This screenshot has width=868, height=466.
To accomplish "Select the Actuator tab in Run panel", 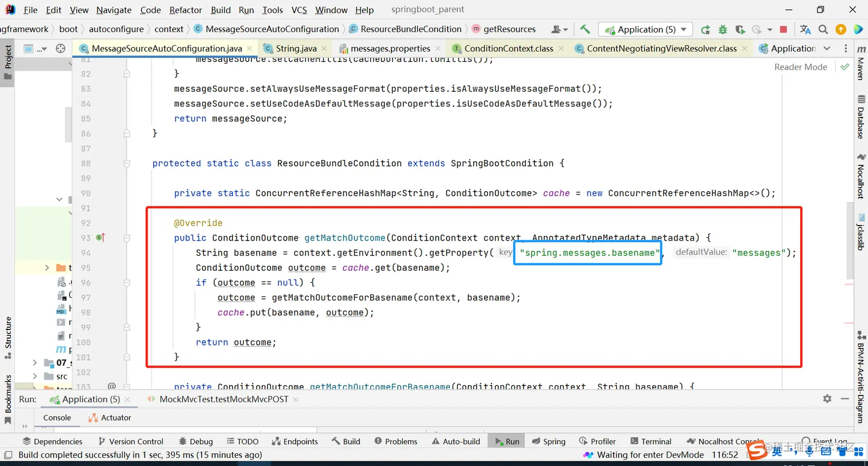I will (110, 418).
